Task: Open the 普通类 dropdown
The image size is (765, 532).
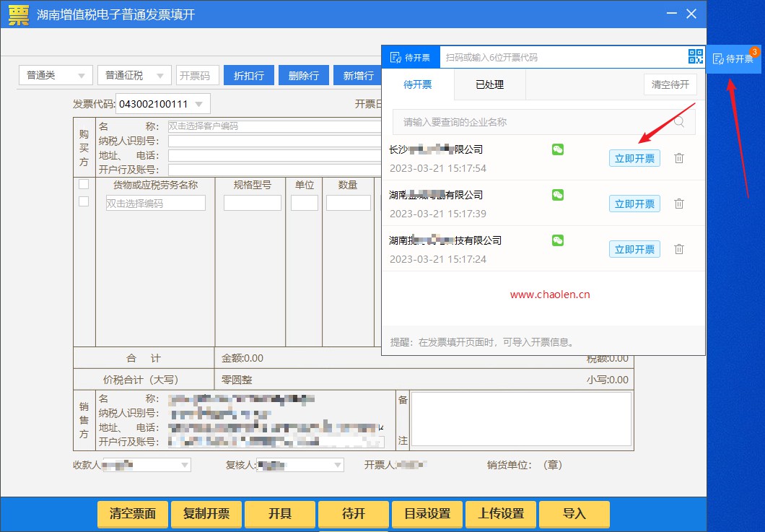Action: point(56,75)
